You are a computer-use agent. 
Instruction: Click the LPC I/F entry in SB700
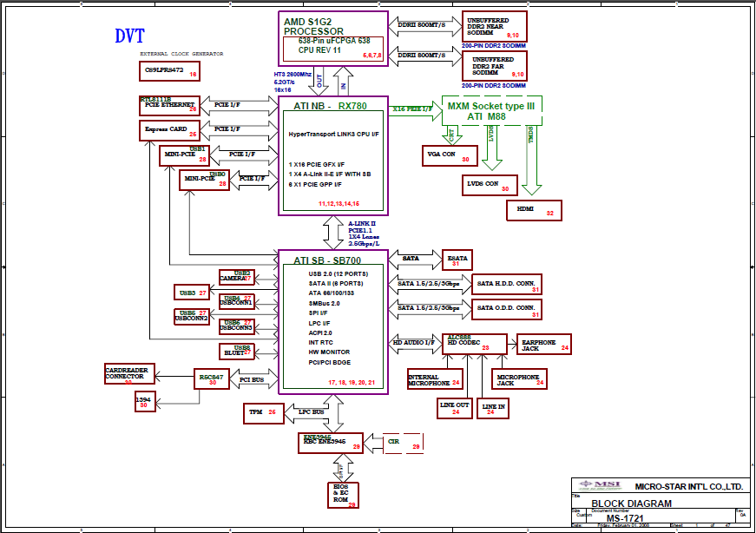click(x=319, y=323)
